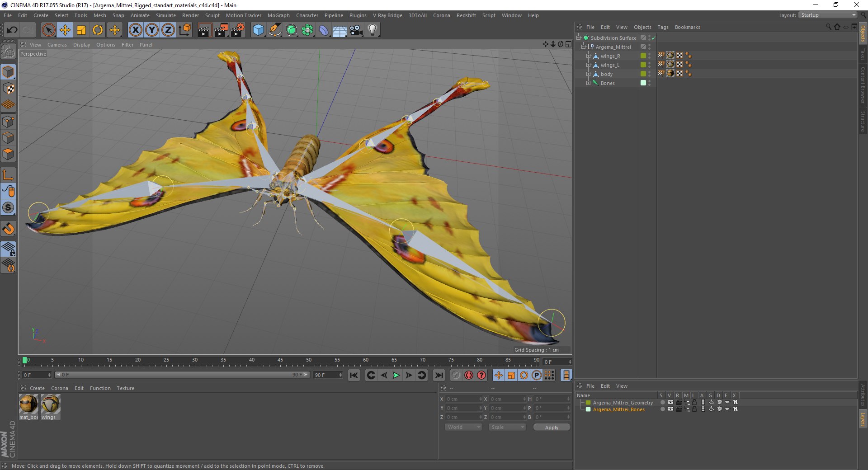This screenshot has height=470, width=868.
Task: Select the Live Selection tool
Action: [x=48, y=30]
